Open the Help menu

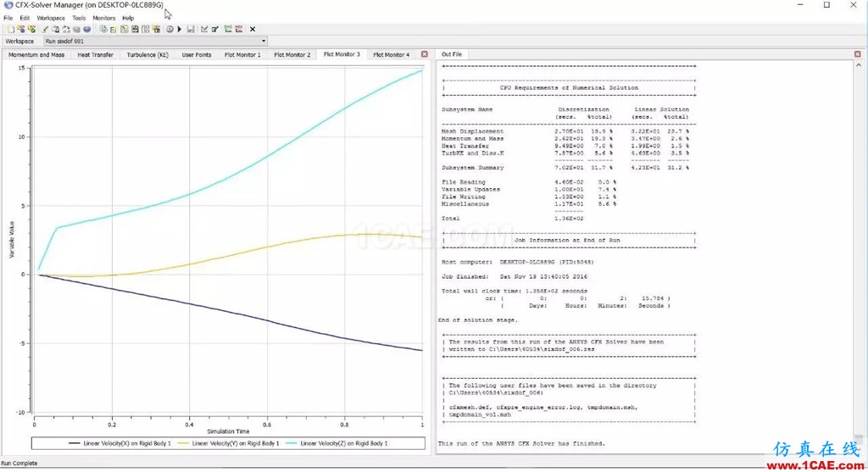tap(128, 18)
